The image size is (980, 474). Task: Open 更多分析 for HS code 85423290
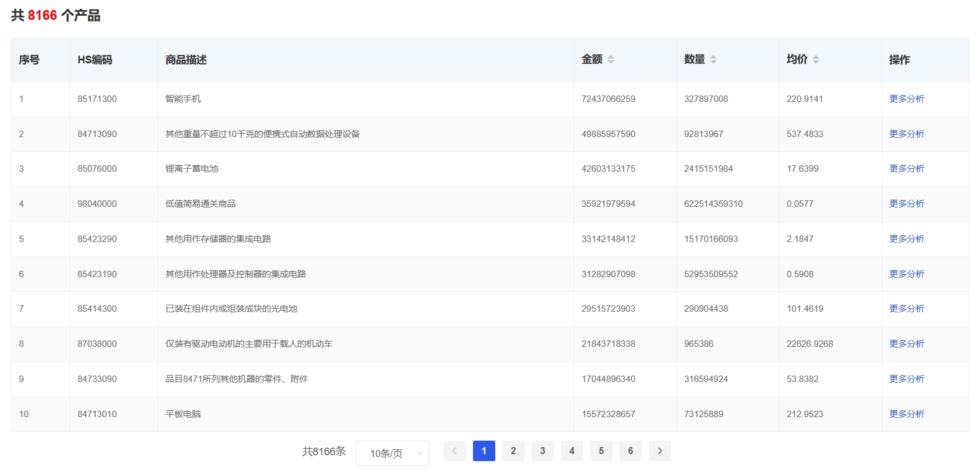point(907,239)
